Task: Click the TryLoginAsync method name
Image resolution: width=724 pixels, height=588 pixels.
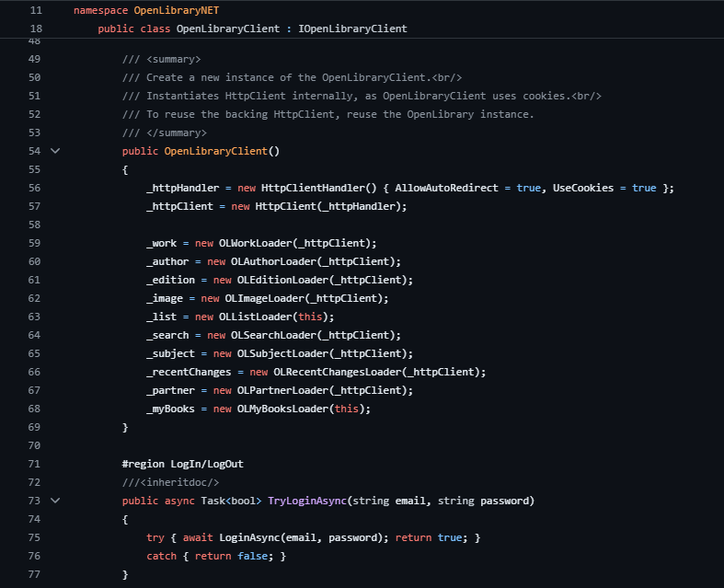Action: pyautogui.click(x=307, y=501)
